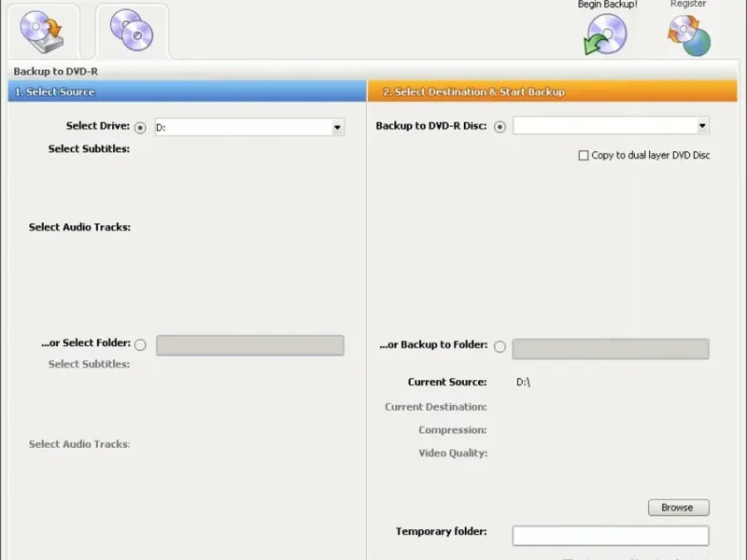Click the Browse button

pos(679,508)
